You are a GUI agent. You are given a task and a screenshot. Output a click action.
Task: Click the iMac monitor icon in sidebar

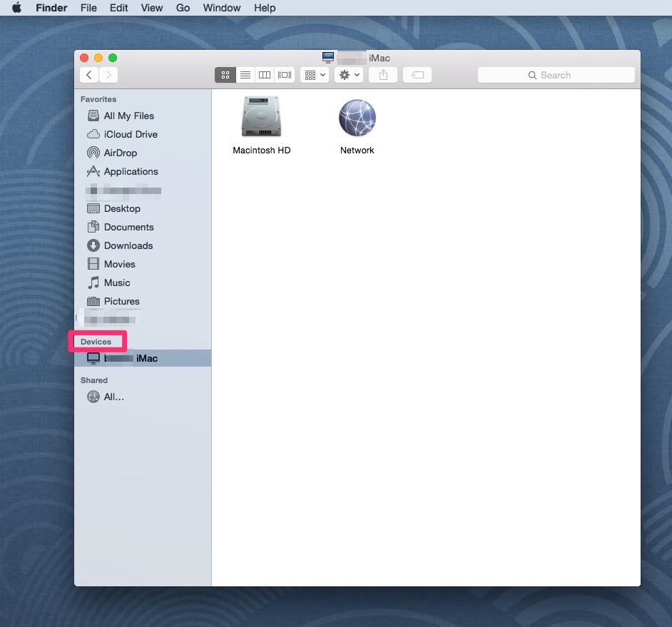point(93,358)
